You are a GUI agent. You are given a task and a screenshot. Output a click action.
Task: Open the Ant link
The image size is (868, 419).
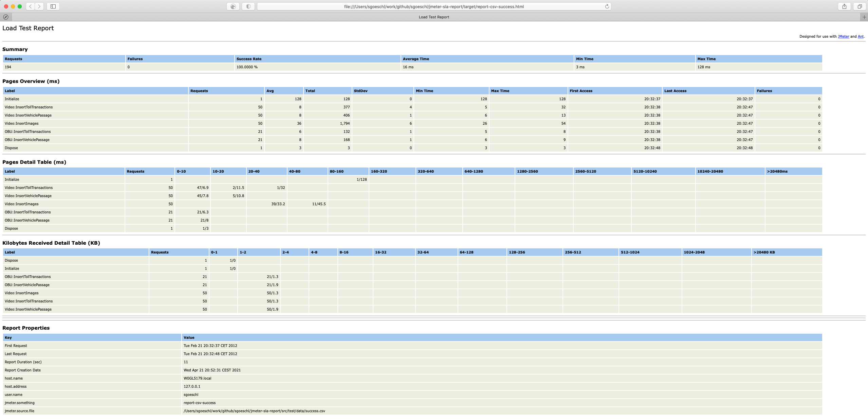861,36
